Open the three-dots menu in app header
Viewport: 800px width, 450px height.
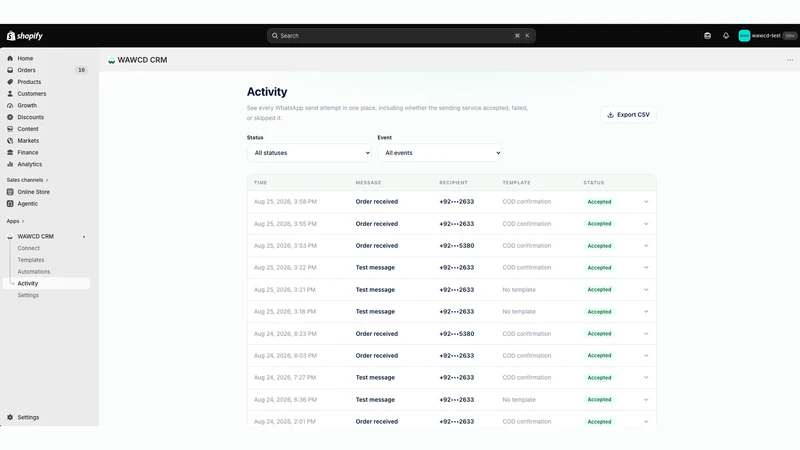(790, 60)
